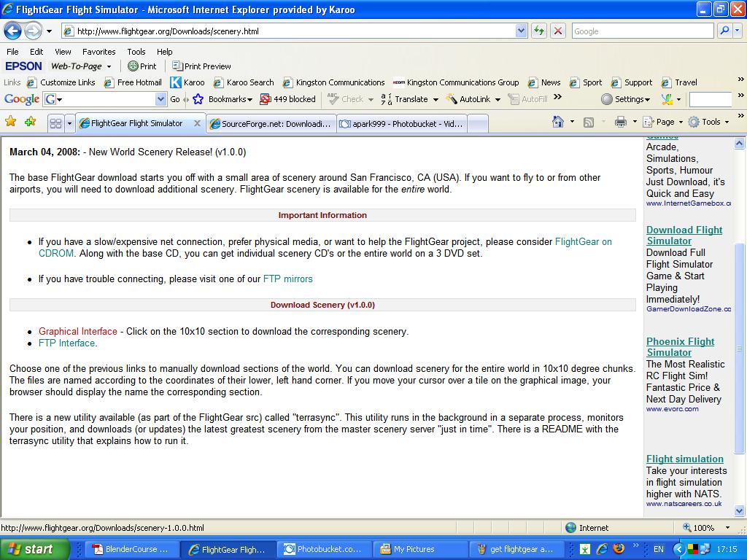Click the Firefox icon in system tray
Screen dimensions: 747x560
[619, 548]
